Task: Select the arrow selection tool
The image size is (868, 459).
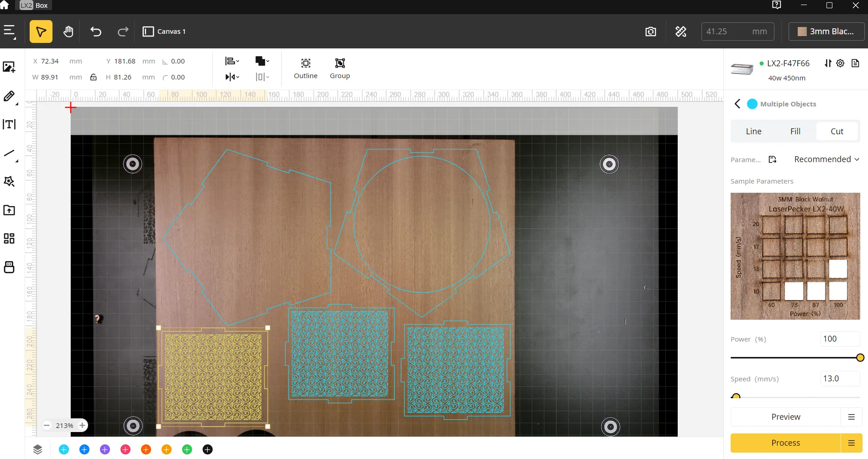Action: (41, 32)
